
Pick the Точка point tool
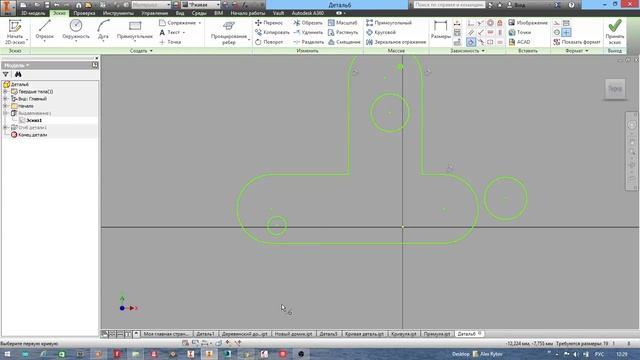pyautogui.click(x=170, y=42)
